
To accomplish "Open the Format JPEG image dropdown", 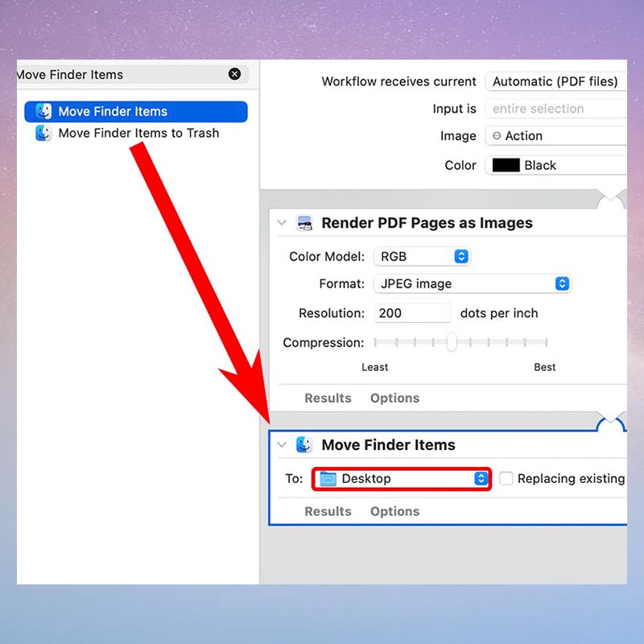I will pos(473,284).
